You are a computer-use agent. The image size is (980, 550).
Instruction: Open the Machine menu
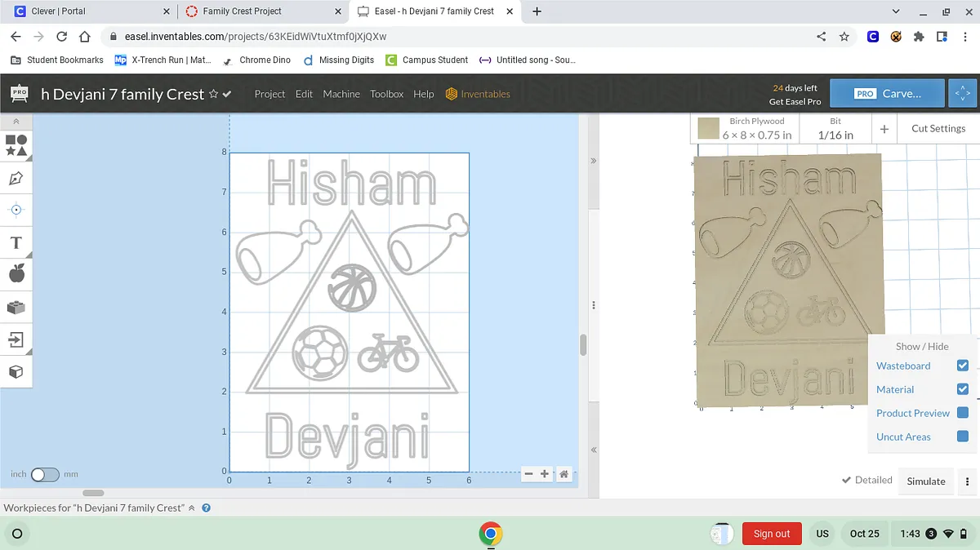tap(341, 94)
